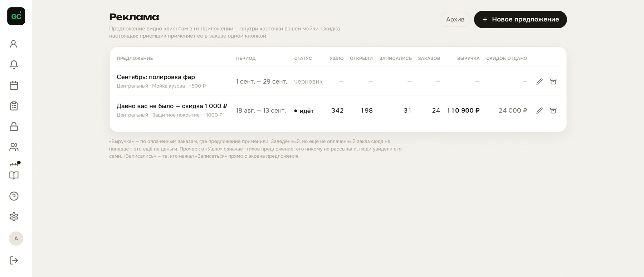Click the GC logo in the sidebar
644x277 pixels.
coord(16,16)
